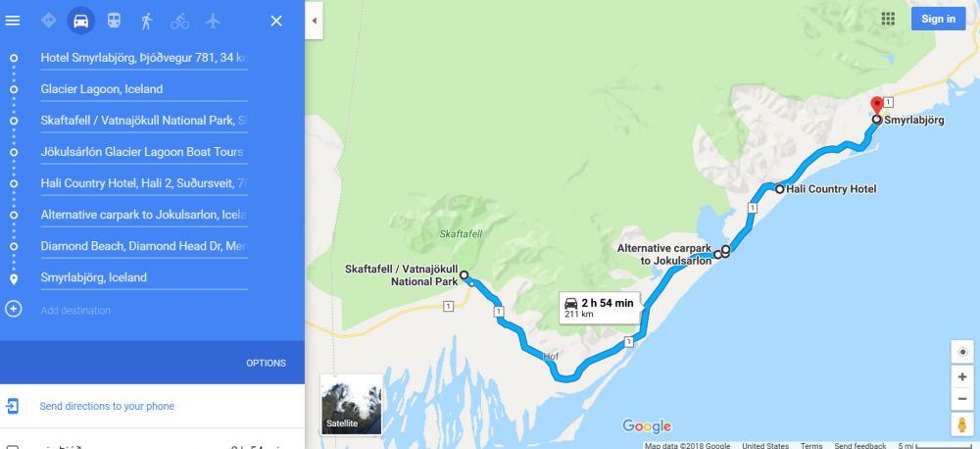
Task: Select the driving travel mode
Action: click(80, 21)
